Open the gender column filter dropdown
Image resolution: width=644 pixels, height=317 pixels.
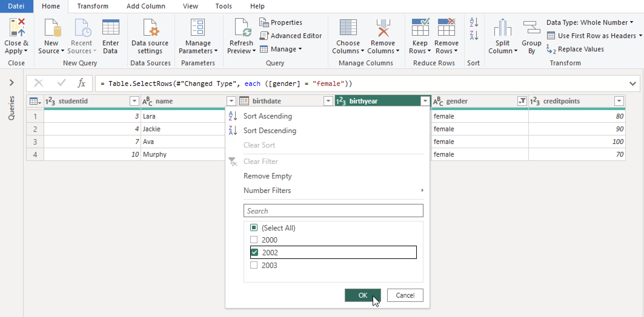point(522,101)
